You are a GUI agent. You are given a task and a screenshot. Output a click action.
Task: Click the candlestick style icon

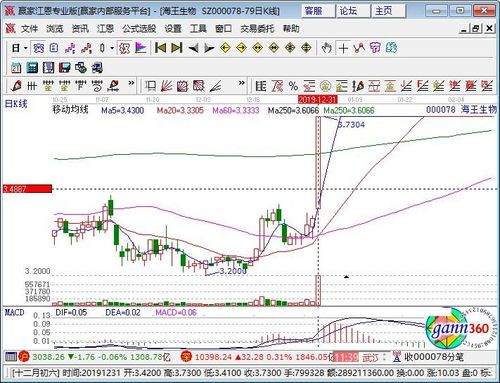(102, 48)
